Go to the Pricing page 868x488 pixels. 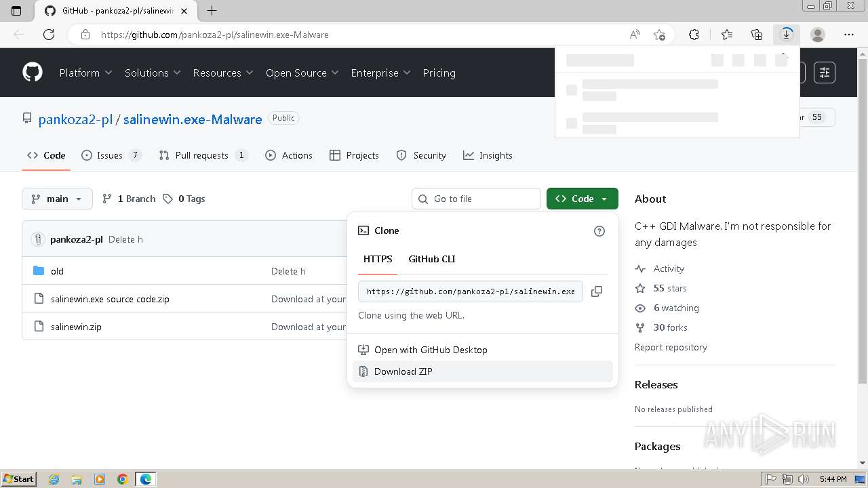(x=439, y=73)
